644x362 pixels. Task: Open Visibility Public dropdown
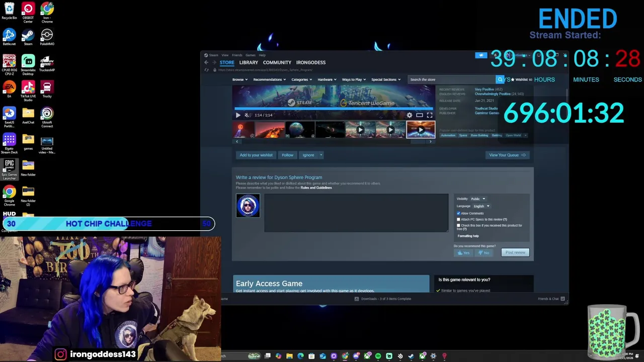click(478, 199)
